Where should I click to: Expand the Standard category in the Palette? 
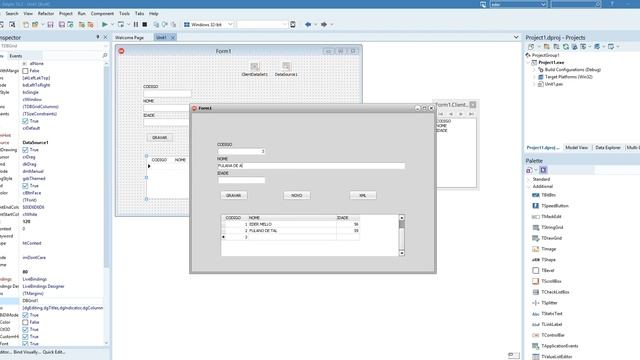click(529, 179)
